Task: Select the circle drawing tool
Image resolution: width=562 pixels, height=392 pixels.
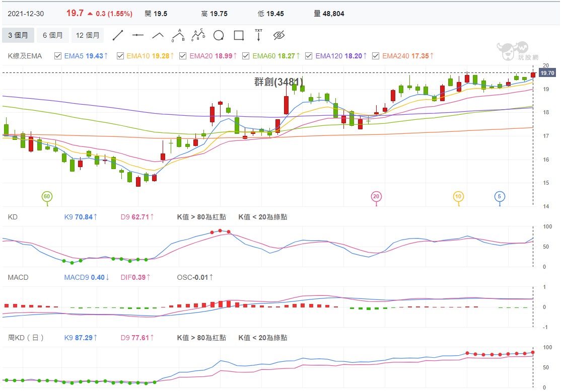Action: (219, 35)
